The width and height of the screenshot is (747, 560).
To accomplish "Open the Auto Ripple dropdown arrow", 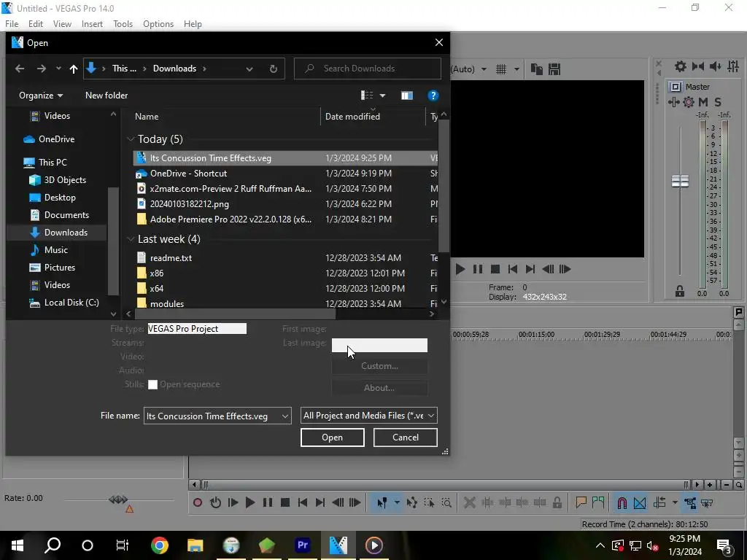I will [x=675, y=502].
